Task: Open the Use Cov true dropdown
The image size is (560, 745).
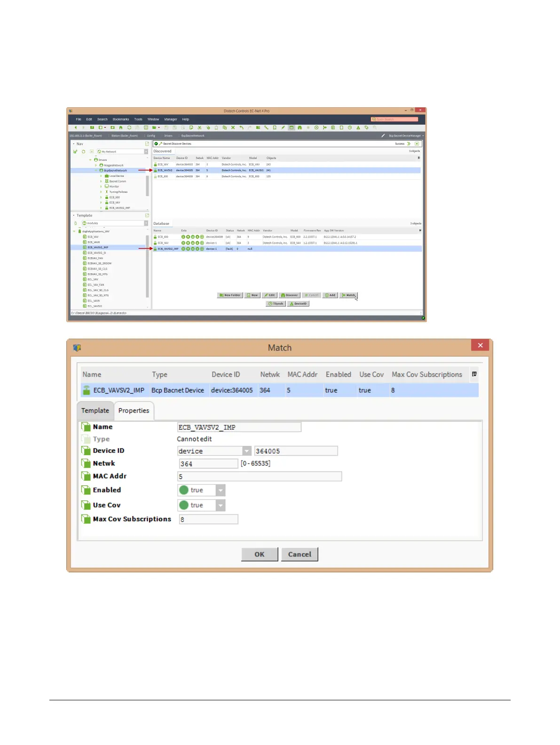Action: 221,505
